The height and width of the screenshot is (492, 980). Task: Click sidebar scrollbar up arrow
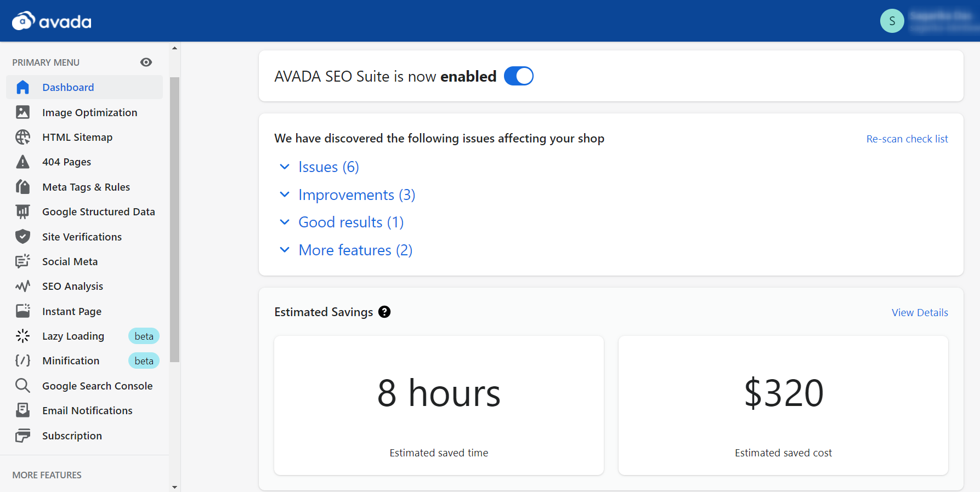point(174,48)
